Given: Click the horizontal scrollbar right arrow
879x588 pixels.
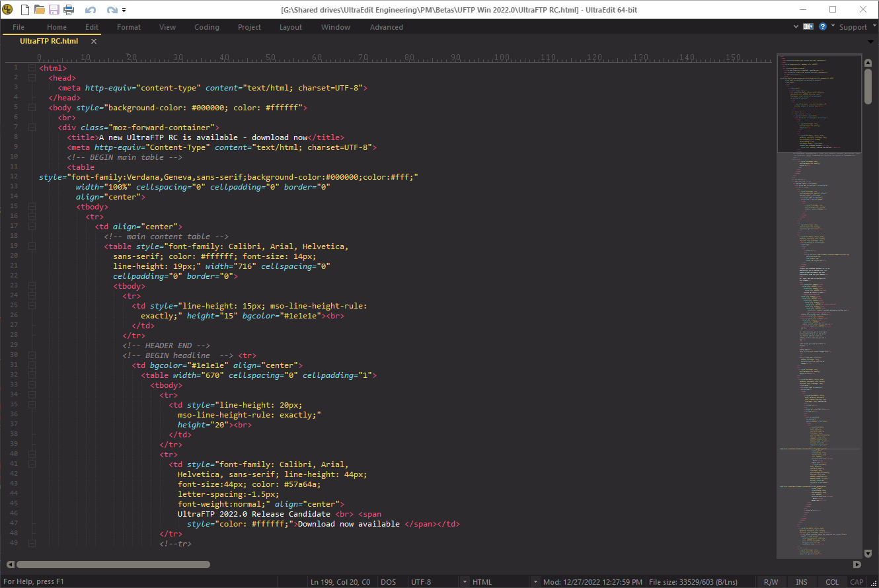Looking at the screenshot, I should (x=857, y=565).
